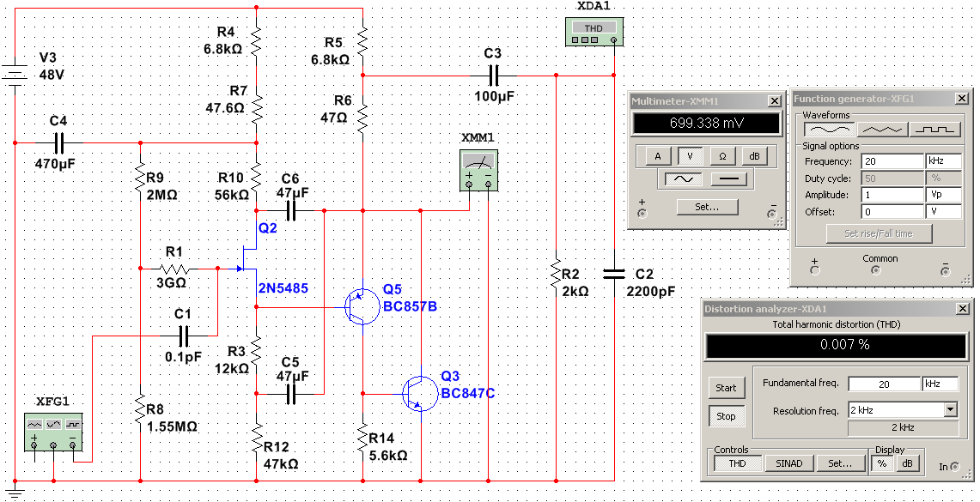Select the Q5 BC857B transistor symbol
This screenshot has width=980, height=502.
(x=362, y=307)
